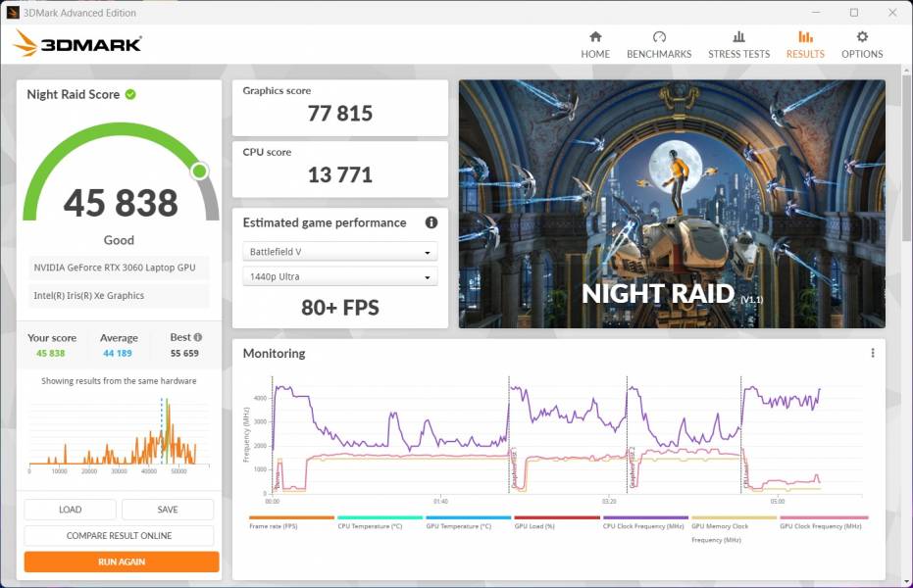
Task: Click the 01:40 time marker on chart
Action: [x=440, y=502]
